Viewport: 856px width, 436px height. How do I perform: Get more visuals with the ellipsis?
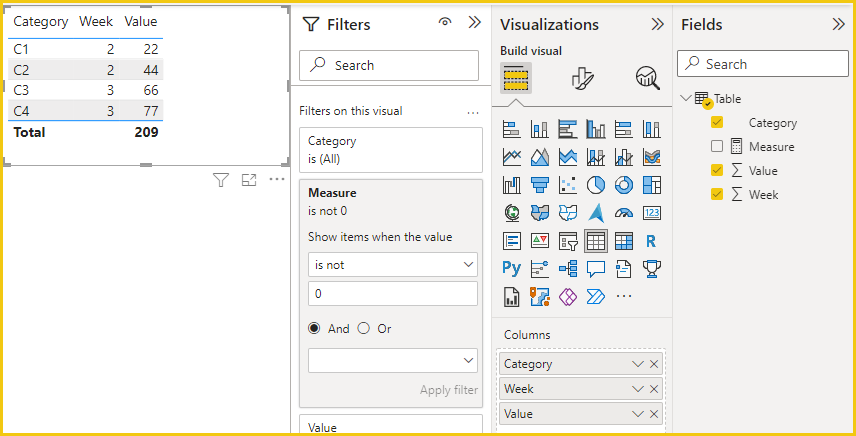pyautogui.click(x=624, y=296)
